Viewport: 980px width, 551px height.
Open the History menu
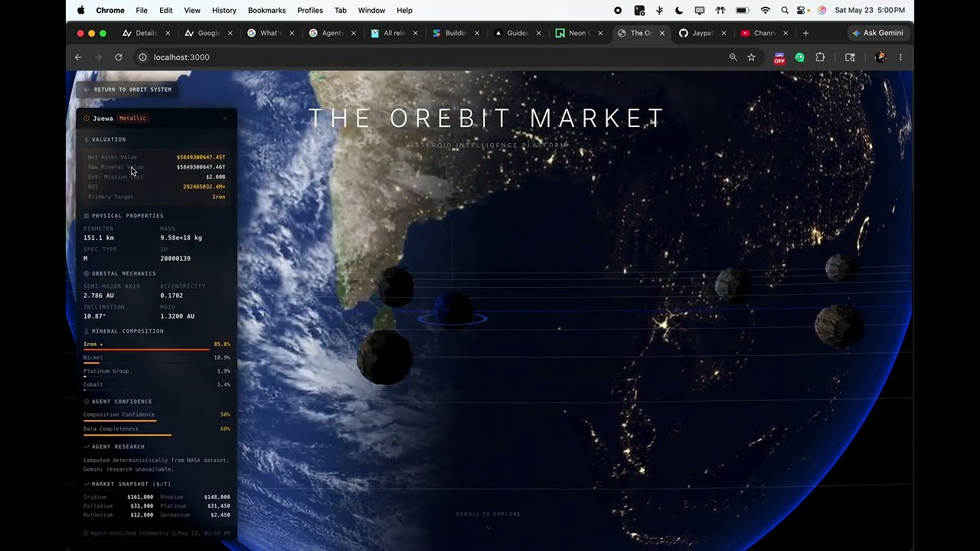pos(224,10)
